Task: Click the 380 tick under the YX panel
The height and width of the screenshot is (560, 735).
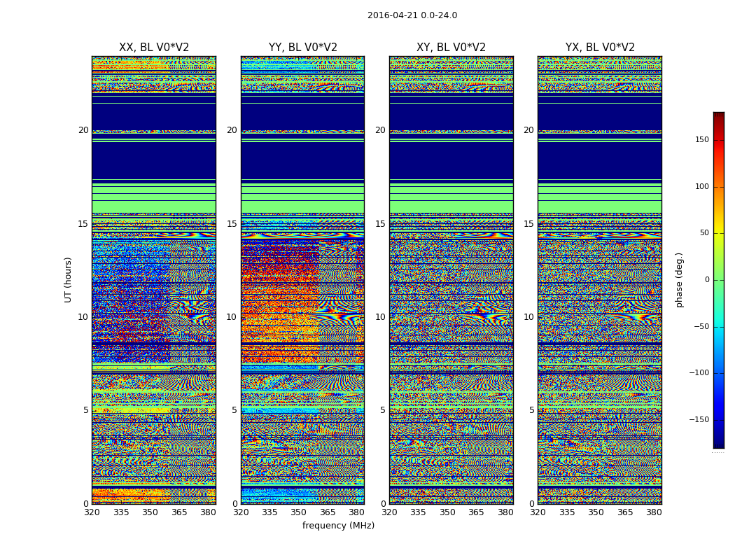Action: point(654,512)
